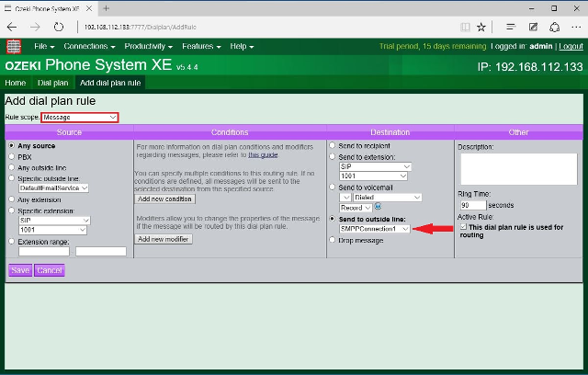Open the File menu
This screenshot has height=375, width=588.
coord(44,46)
